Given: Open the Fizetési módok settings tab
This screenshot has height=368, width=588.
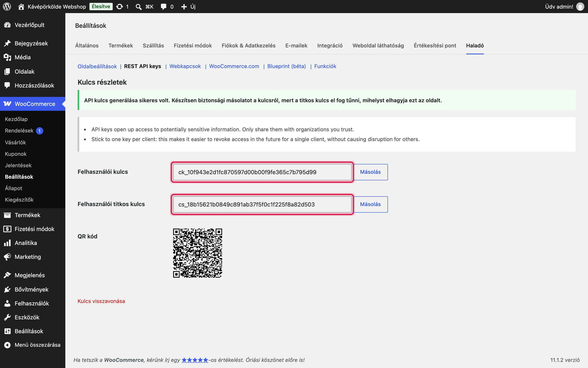Looking at the screenshot, I should click(x=193, y=46).
